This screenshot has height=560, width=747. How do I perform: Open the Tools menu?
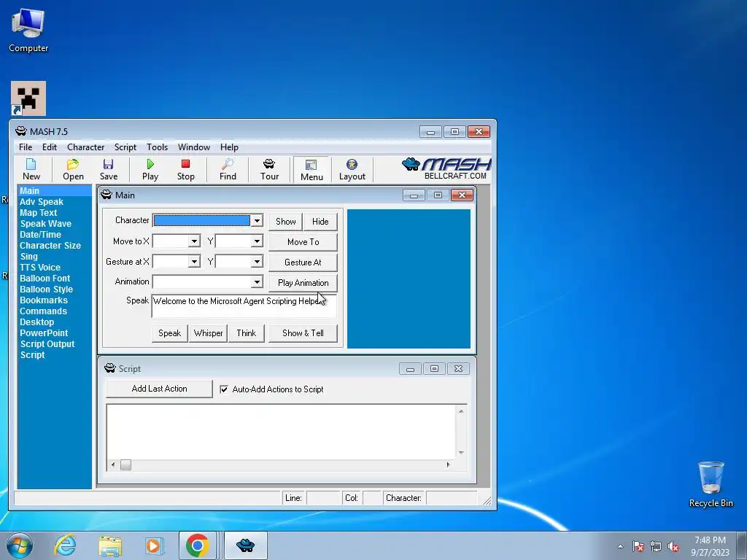[x=158, y=147]
